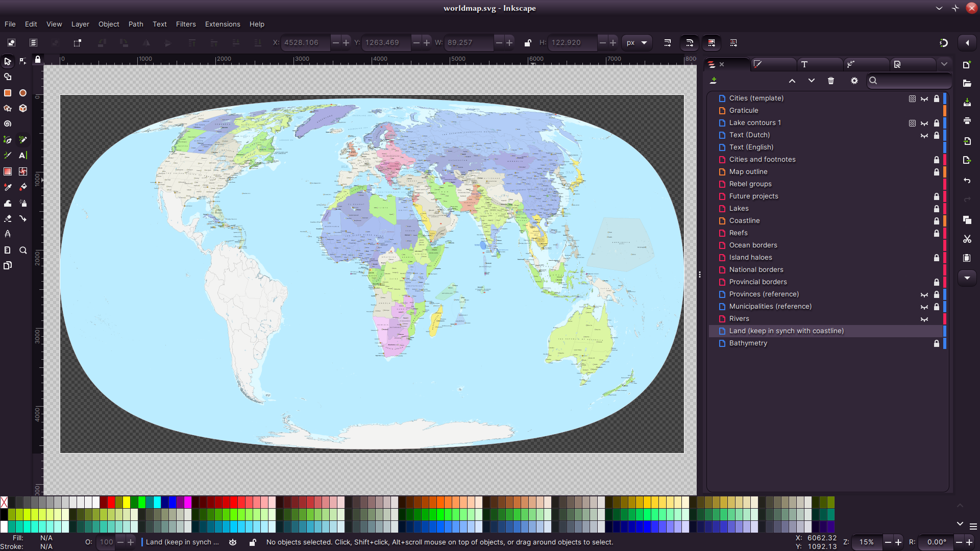This screenshot has height=551, width=980.
Task: Select the National borders layer
Action: pos(756,270)
